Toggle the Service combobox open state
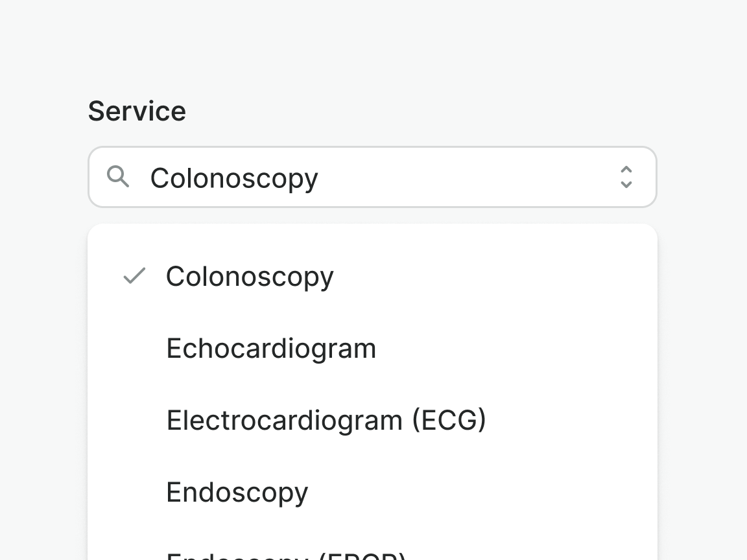 click(626, 177)
